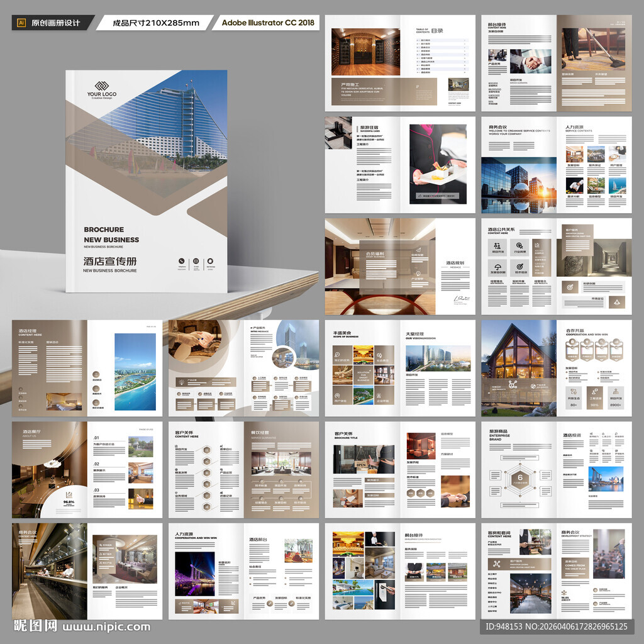
Task: Click the 合作共赢 heading
Action: (575, 330)
